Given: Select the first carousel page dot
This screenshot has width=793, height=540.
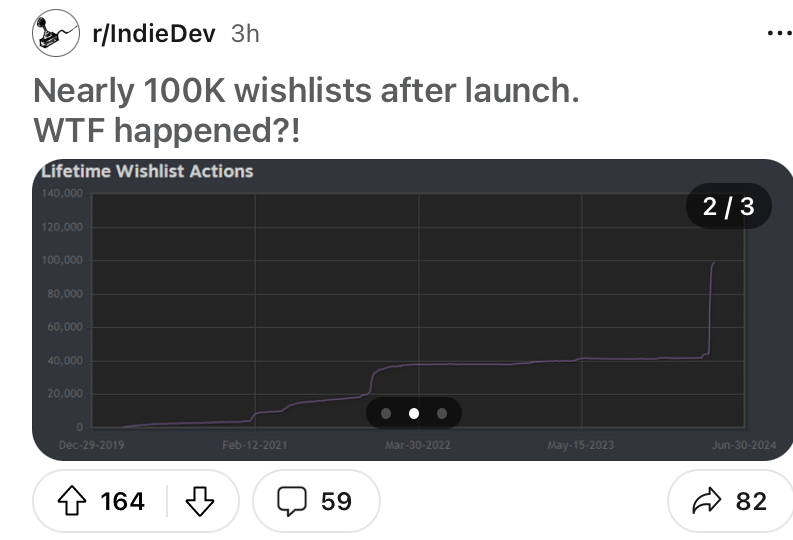Looking at the screenshot, I should [x=386, y=412].
